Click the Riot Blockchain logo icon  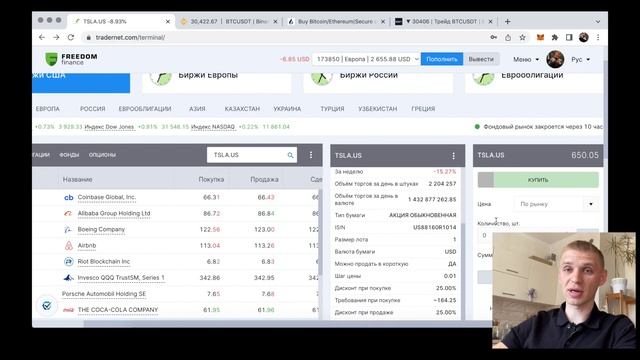(69, 261)
